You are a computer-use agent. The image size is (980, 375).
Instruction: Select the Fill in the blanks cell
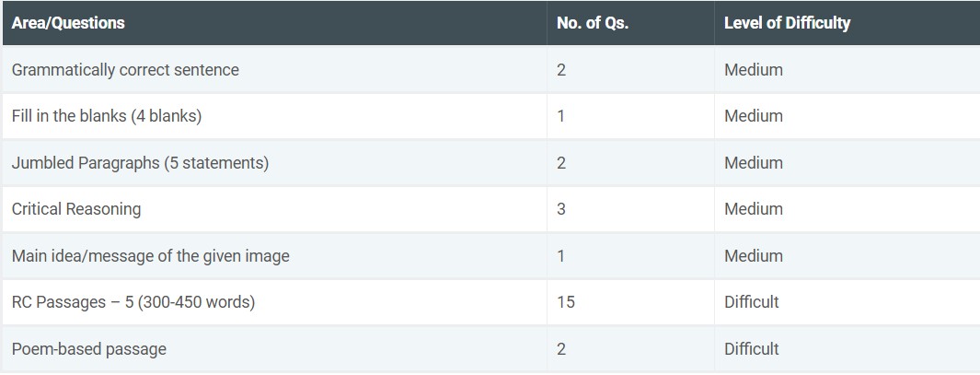[107, 116]
